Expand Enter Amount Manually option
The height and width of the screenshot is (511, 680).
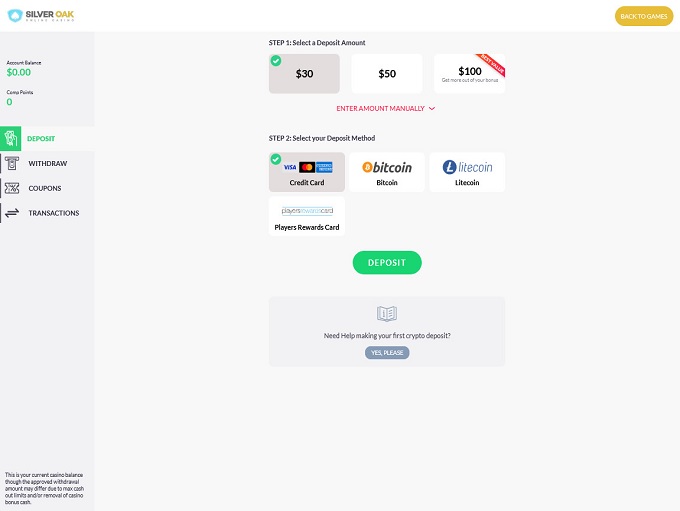[x=381, y=108]
